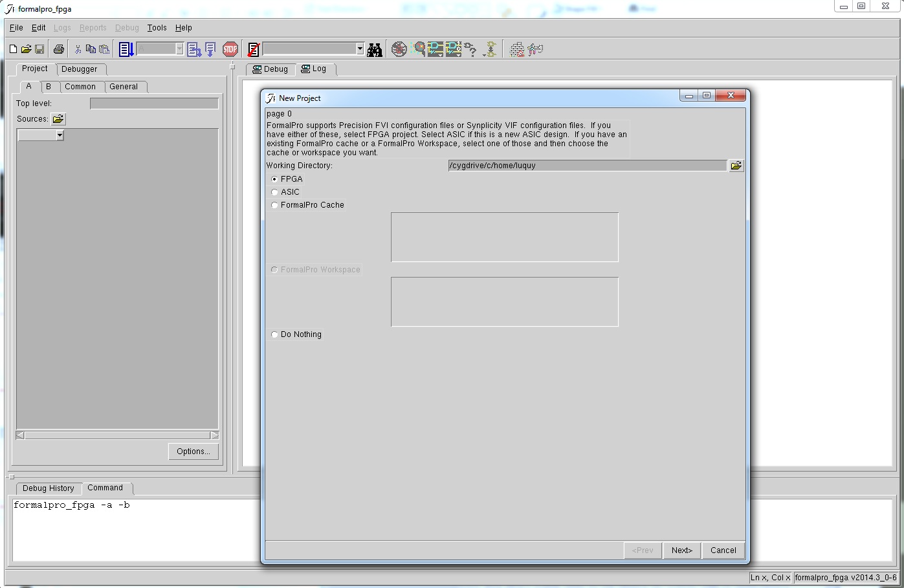The image size is (904, 588).
Task: Open the dropdown above the Sources list
Action: click(x=60, y=135)
